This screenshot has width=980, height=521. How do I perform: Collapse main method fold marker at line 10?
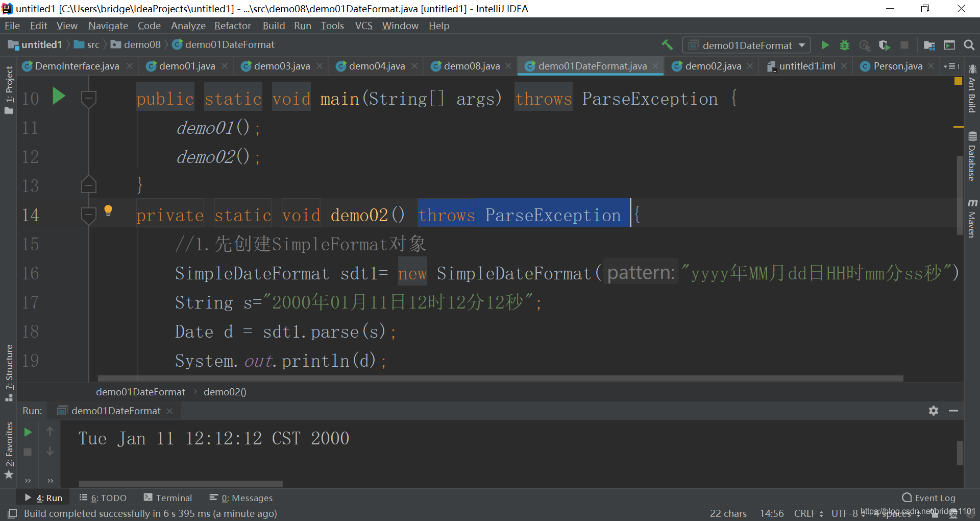click(89, 99)
